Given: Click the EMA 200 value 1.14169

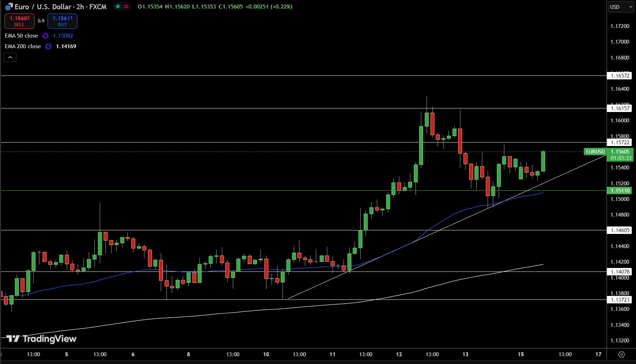Looking at the screenshot, I should [66, 46].
